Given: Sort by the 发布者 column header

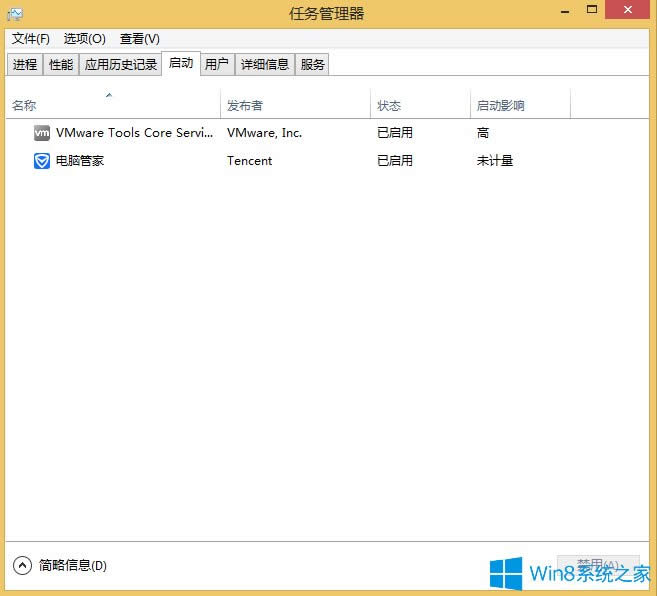Looking at the screenshot, I should 295,104.
